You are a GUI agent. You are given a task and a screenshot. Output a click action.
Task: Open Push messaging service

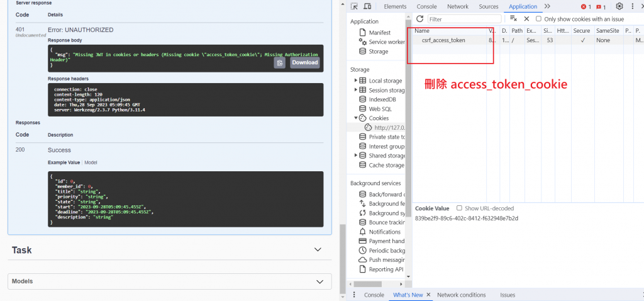click(x=382, y=260)
